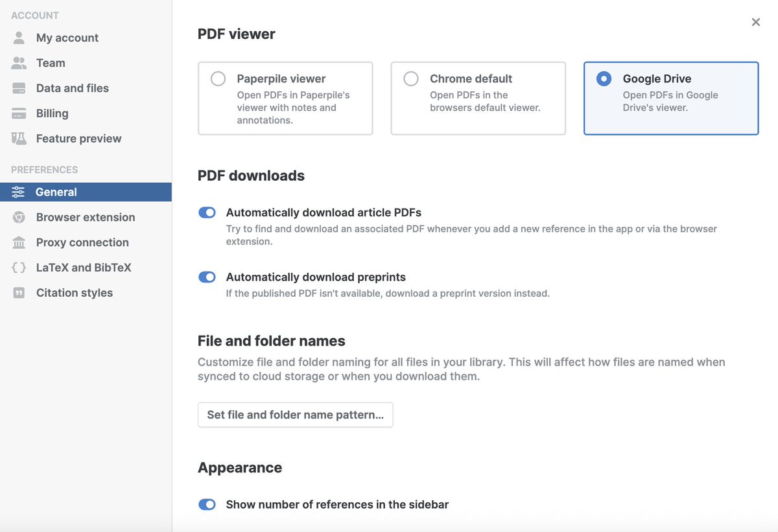Open the Billing section

(x=86, y=113)
